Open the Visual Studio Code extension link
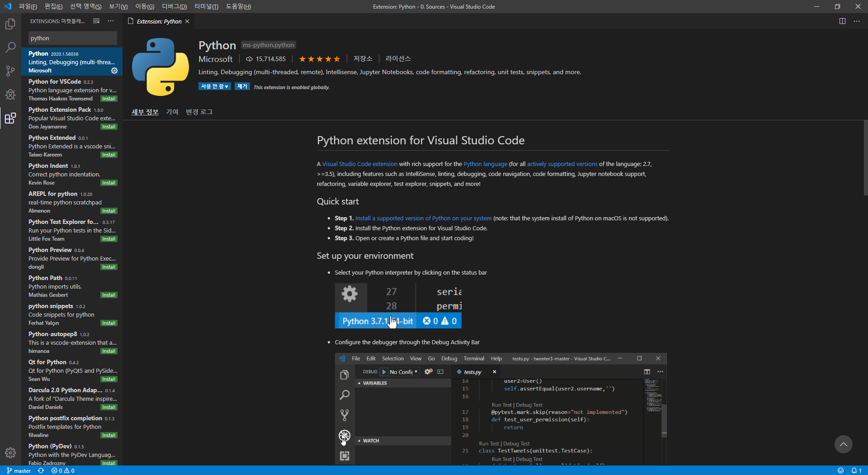Viewport: 868px width, 475px height. (x=360, y=164)
